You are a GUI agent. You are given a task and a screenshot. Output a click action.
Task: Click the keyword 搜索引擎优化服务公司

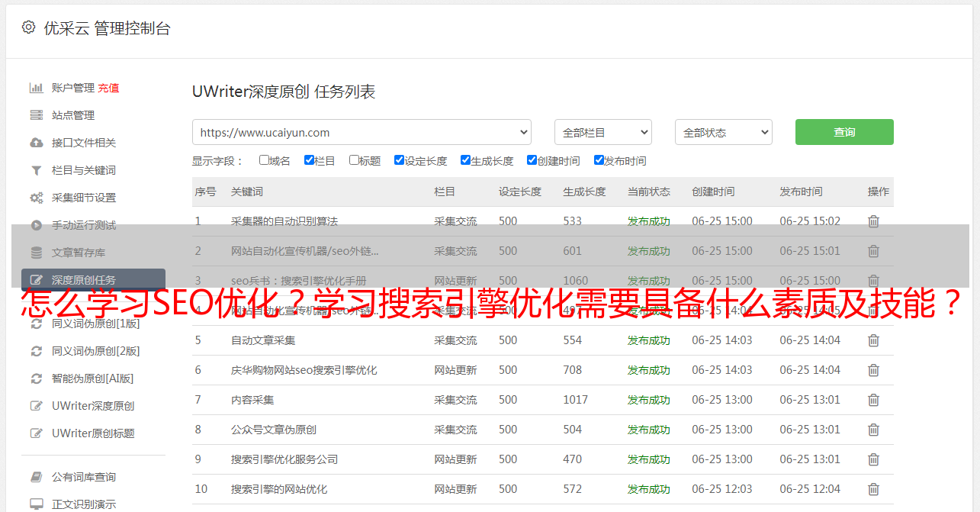click(284, 459)
